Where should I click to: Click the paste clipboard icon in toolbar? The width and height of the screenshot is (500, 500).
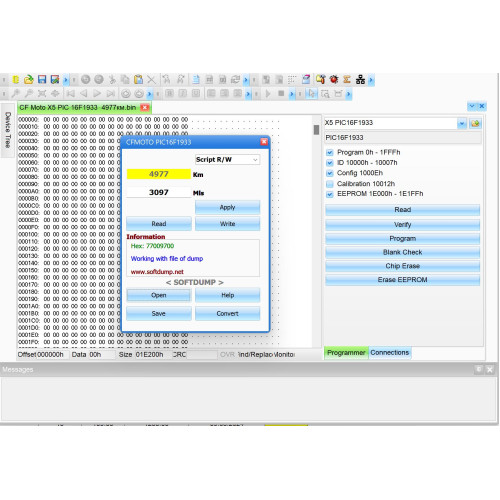pos(138,79)
